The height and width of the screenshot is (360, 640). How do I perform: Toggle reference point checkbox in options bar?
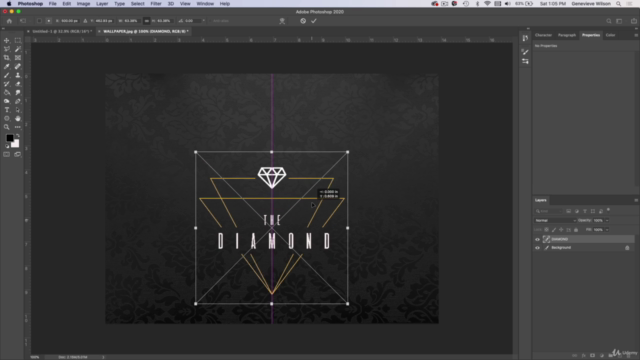[39, 21]
